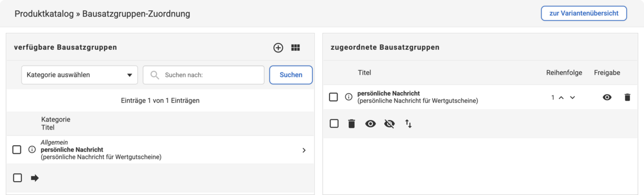Toggle select-all checkbox in assigned groups footer
644x195 pixels.
click(334, 124)
